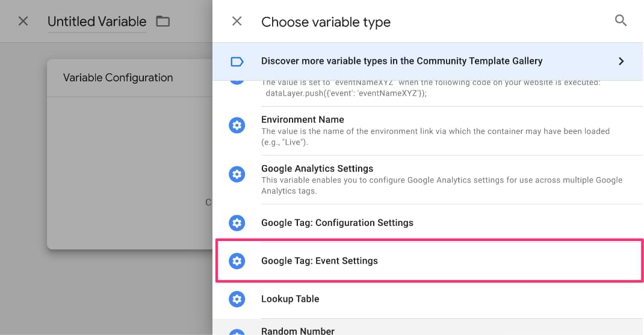Rename the Untitled Variable title field

[97, 21]
